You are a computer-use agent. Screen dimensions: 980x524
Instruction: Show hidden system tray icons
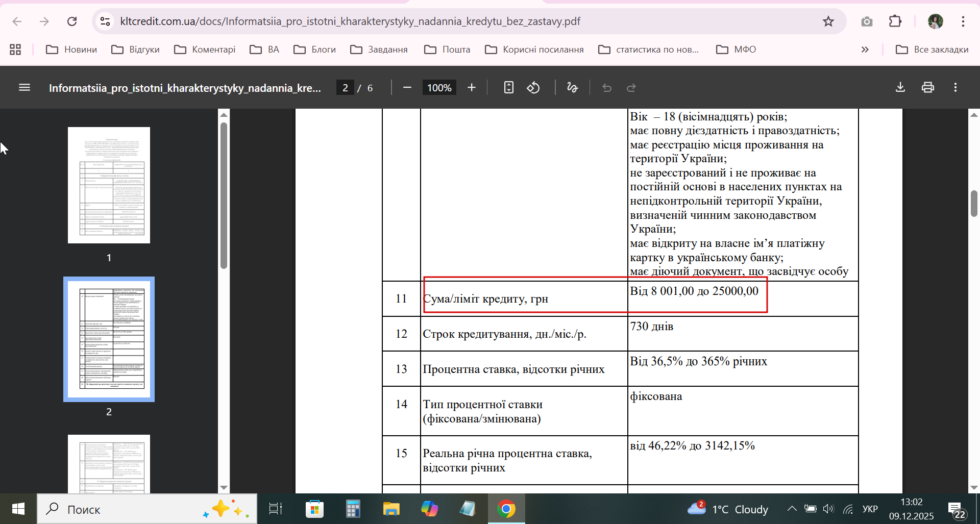pyautogui.click(x=792, y=509)
